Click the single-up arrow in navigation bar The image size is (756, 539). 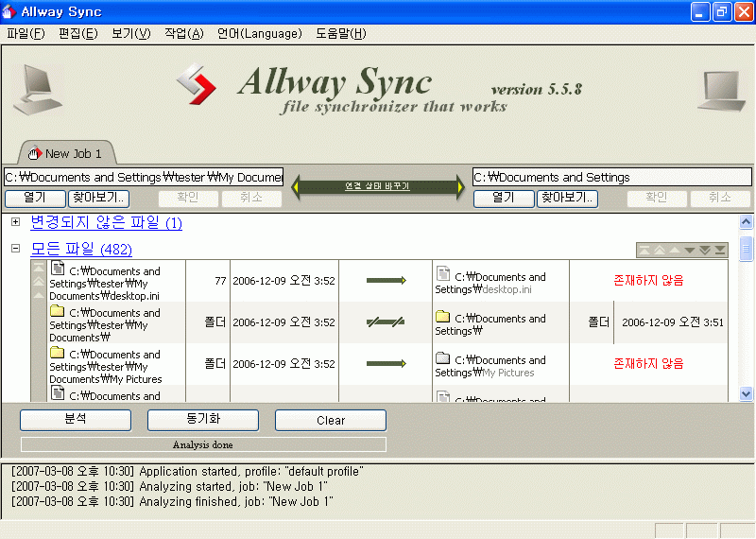pos(675,250)
